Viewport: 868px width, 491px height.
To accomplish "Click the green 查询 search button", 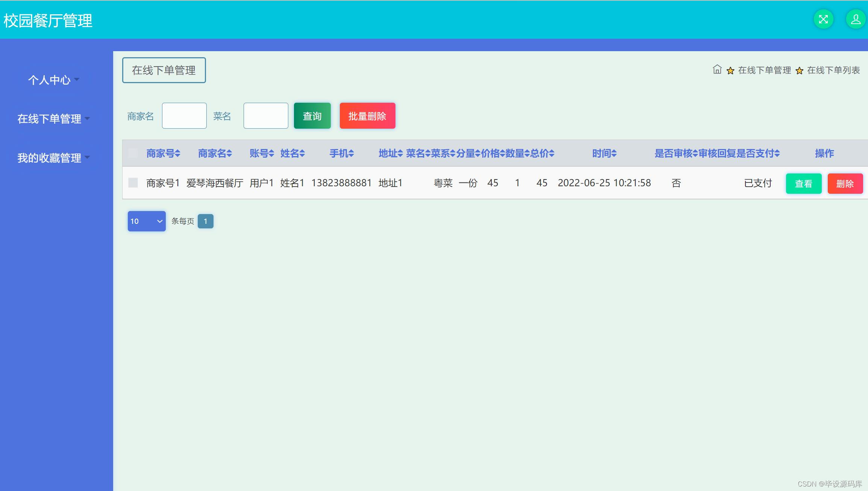I will 312,116.
